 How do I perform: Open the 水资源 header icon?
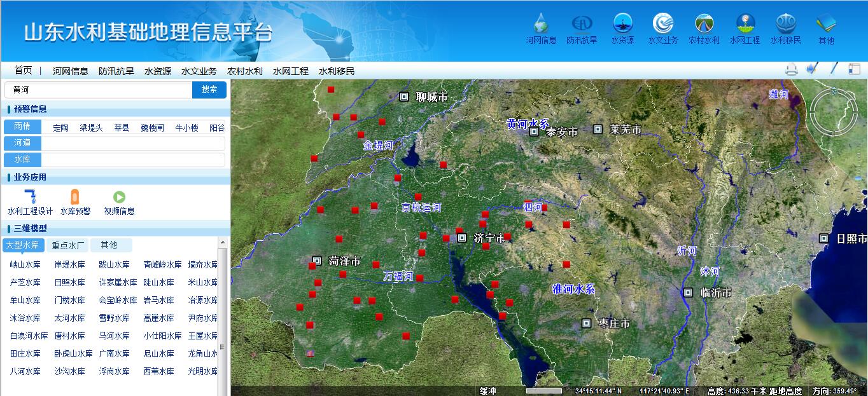pos(622,24)
